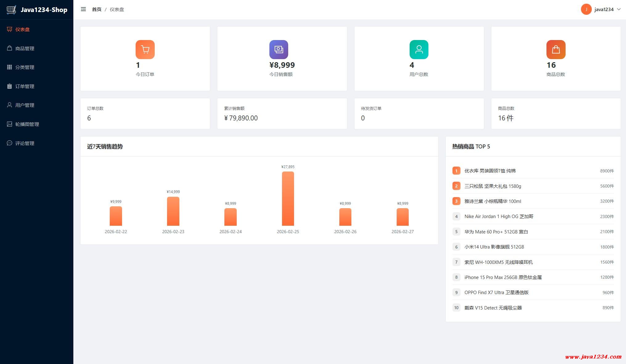
Task: Click the Java1234-Shop cart logo
Action: tap(11, 10)
